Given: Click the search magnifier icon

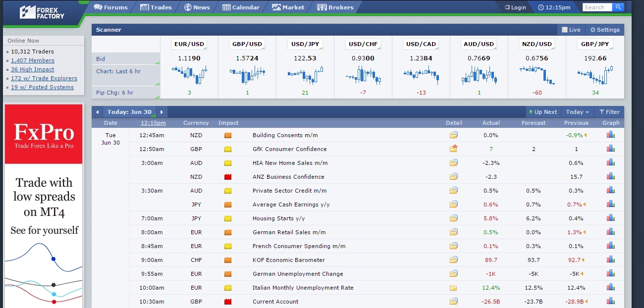Looking at the screenshot, I should 618,7.
